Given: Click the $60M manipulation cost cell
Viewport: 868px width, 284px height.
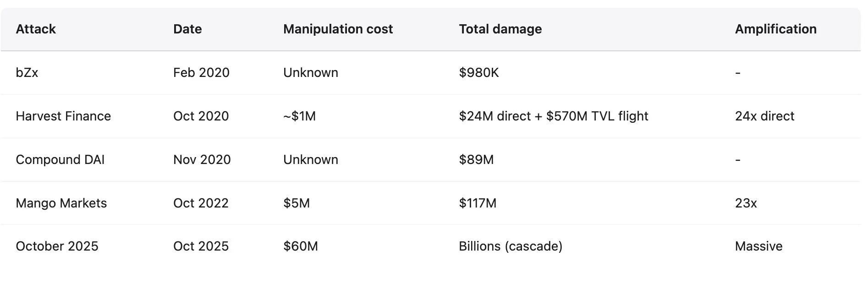Looking at the screenshot, I should (x=300, y=246).
